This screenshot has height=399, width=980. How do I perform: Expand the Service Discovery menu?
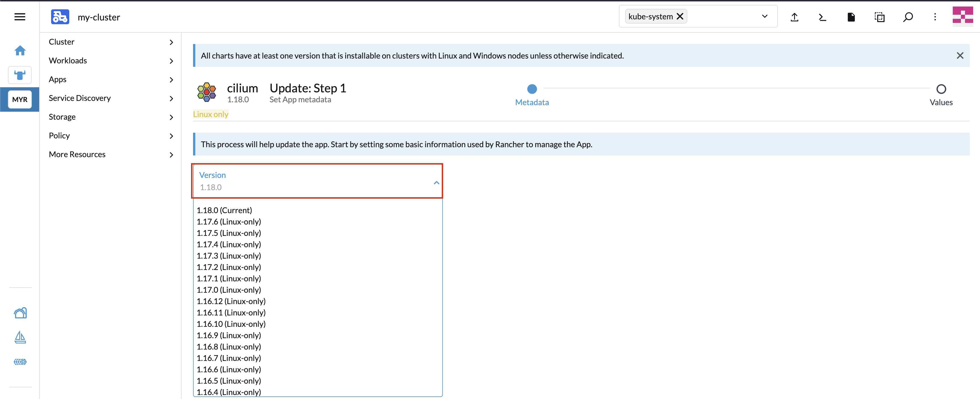coord(111,98)
